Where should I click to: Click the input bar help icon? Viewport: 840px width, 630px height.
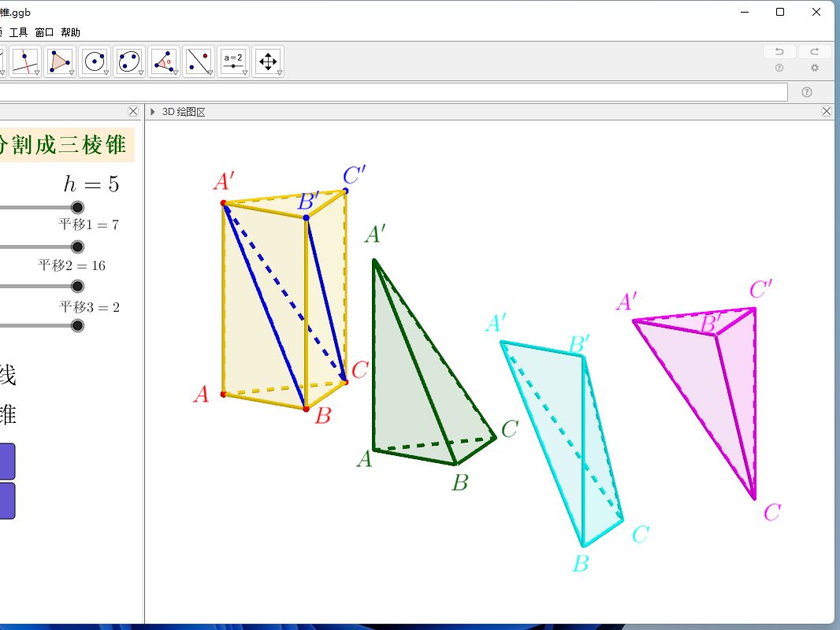[x=807, y=92]
